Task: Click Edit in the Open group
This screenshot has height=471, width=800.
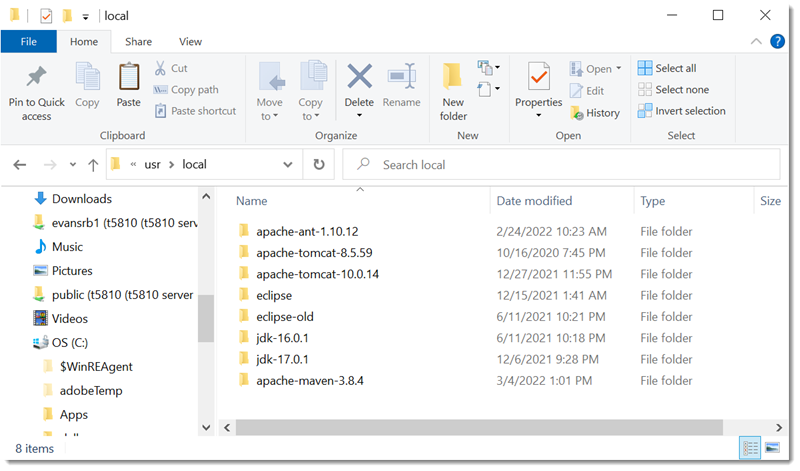Action: point(587,91)
